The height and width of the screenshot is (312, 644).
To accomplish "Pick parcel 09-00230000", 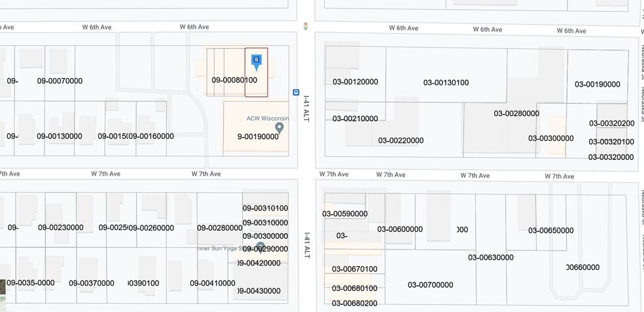I will pyautogui.click(x=60, y=228).
